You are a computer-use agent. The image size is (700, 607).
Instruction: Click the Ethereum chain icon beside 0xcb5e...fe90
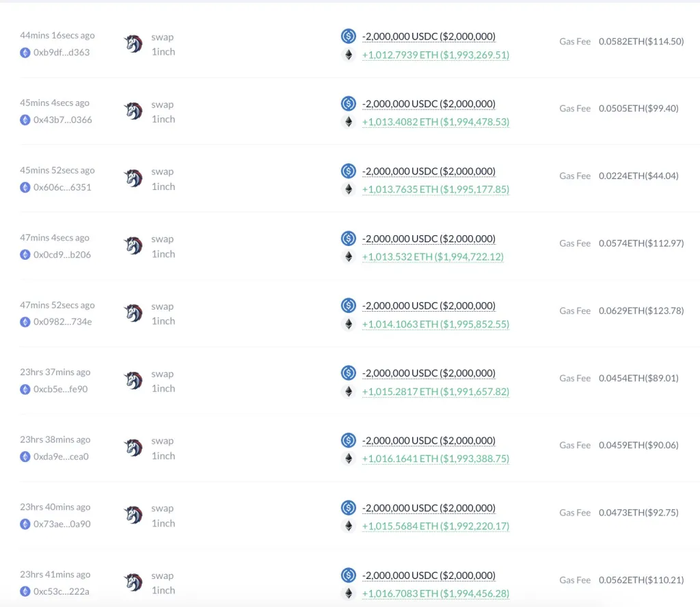tap(25, 390)
